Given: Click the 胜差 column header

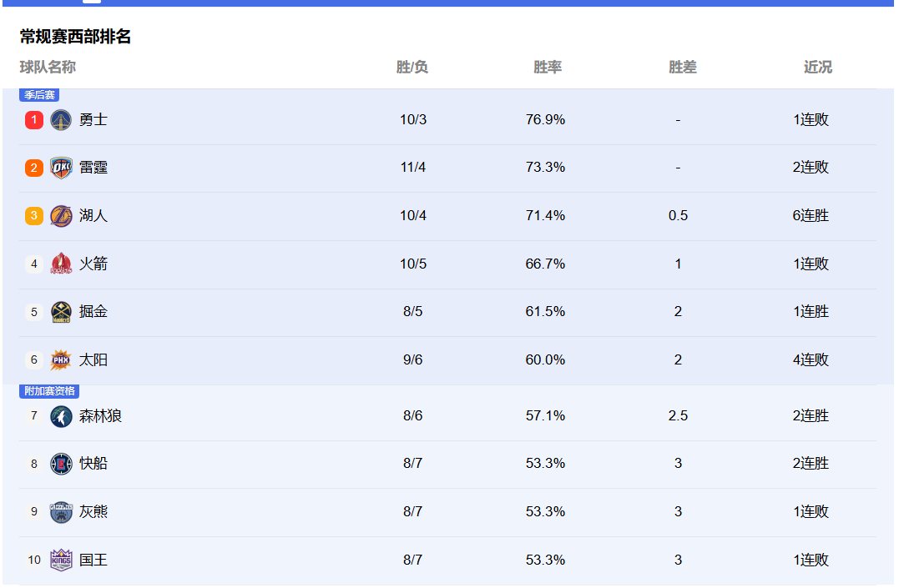Looking at the screenshot, I should coord(683,68).
